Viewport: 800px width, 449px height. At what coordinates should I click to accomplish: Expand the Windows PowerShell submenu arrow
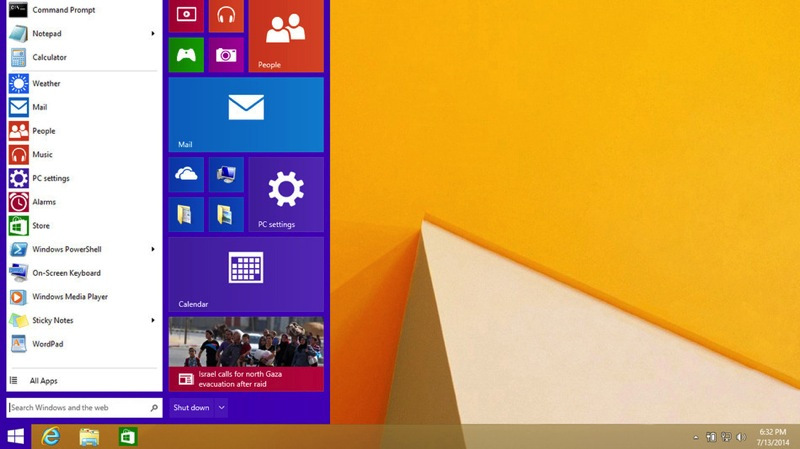pyautogui.click(x=153, y=249)
